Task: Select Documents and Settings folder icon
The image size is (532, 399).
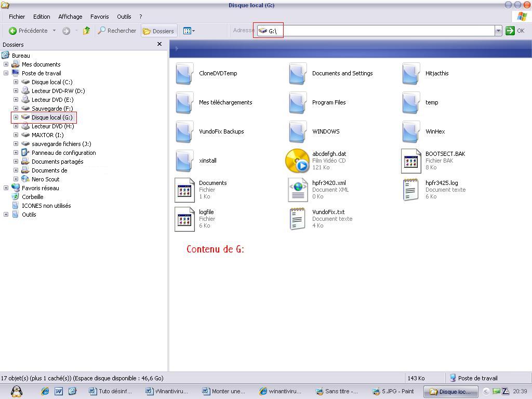Action: pyautogui.click(x=298, y=73)
